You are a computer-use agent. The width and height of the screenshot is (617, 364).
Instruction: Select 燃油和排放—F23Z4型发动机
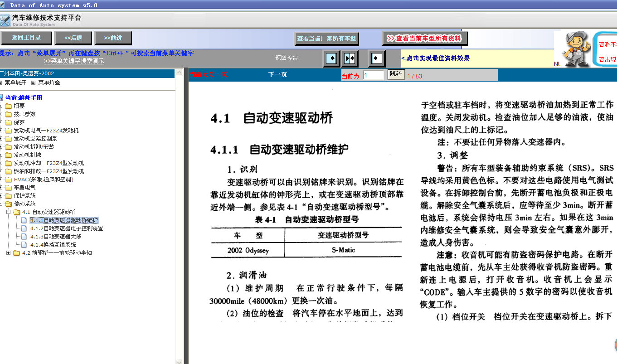click(x=49, y=171)
